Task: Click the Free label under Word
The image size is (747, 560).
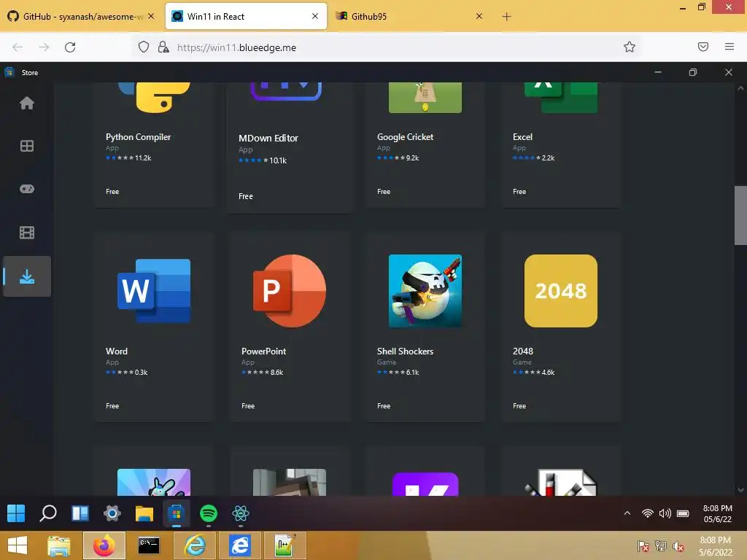Action: pyautogui.click(x=112, y=405)
